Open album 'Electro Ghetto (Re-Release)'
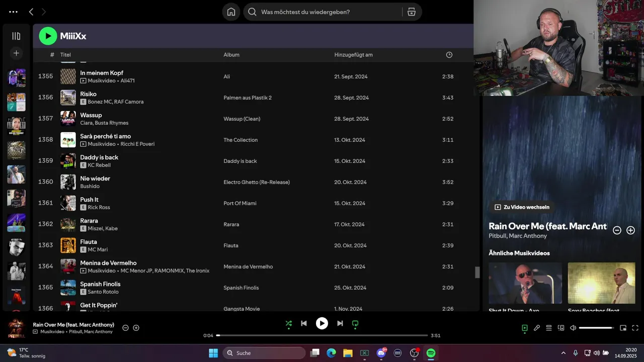 click(257, 182)
